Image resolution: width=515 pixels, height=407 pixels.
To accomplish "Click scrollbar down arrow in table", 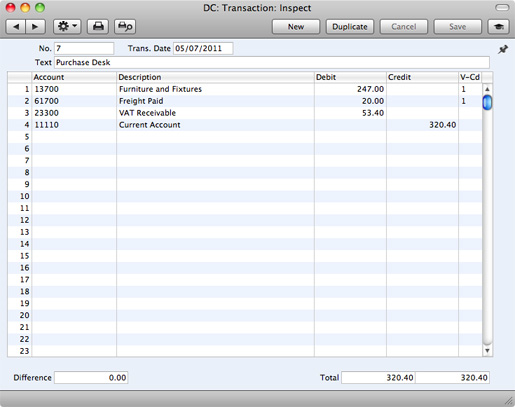I will 487,351.
